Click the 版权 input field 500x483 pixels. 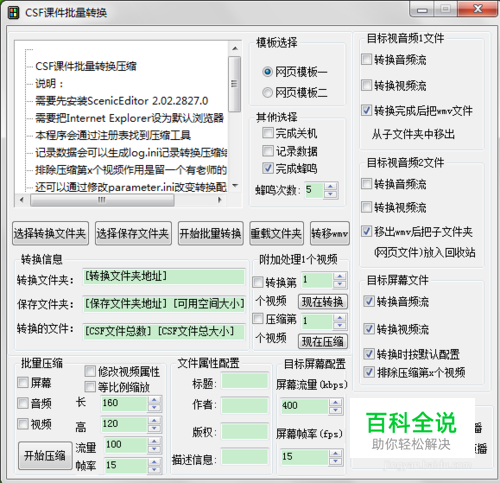point(245,432)
